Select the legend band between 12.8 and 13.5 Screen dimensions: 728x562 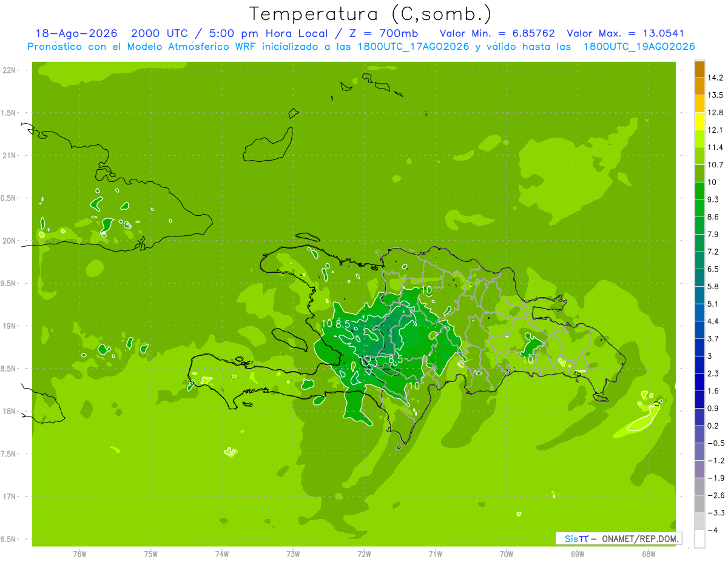[x=699, y=104]
